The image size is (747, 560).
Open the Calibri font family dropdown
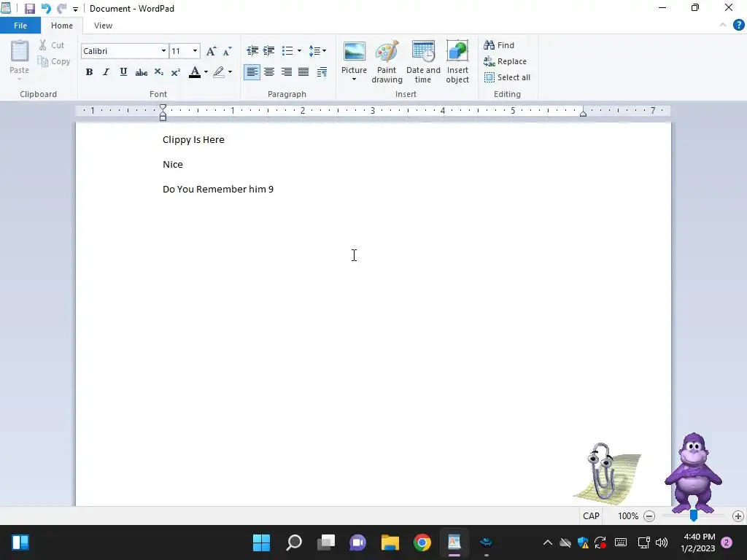[163, 51]
